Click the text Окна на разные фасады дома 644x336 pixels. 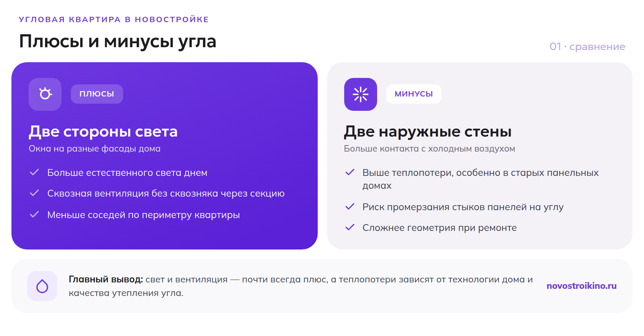click(x=94, y=149)
